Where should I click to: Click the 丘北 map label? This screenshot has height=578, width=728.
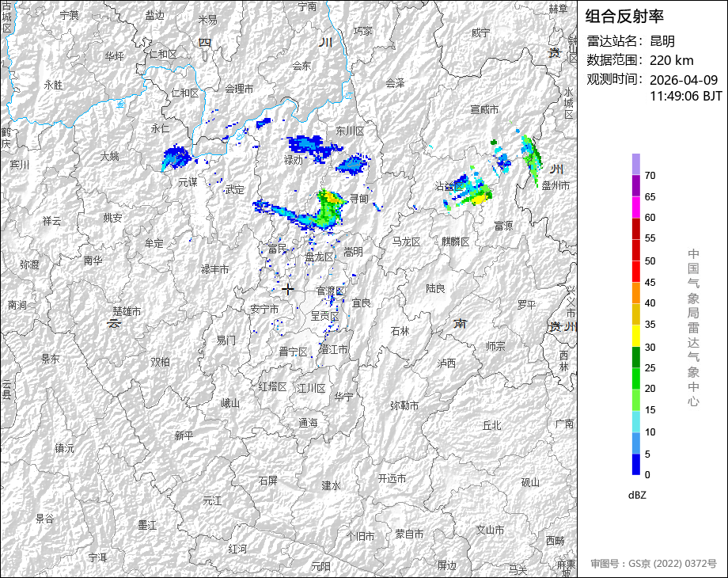[x=491, y=425]
